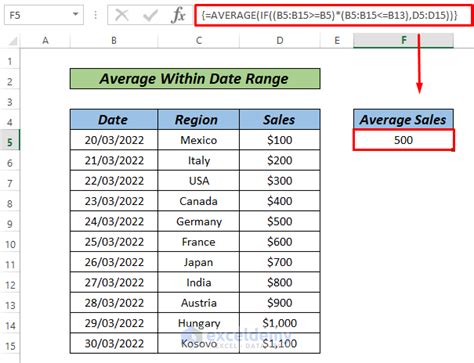This screenshot has width=474, height=363.
Task: Click the formula bar options dots handle
Action: pyautogui.click(x=96, y=15)
